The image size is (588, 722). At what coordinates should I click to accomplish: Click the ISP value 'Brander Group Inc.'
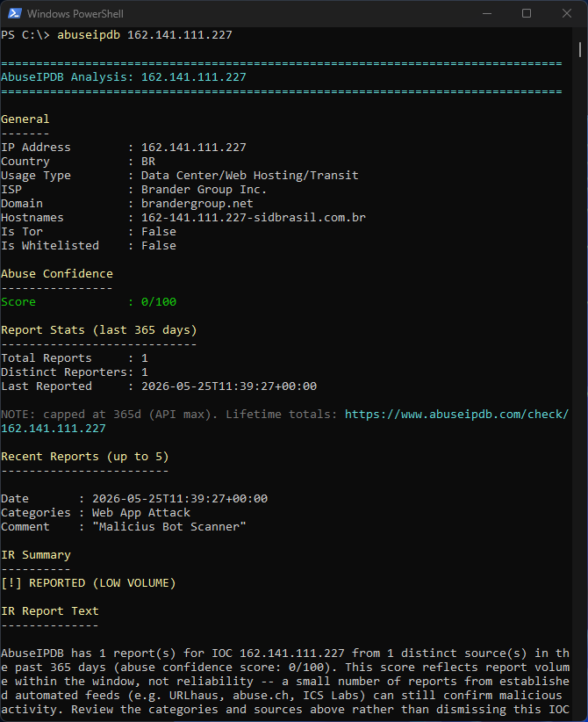click(x=204, y=190)
